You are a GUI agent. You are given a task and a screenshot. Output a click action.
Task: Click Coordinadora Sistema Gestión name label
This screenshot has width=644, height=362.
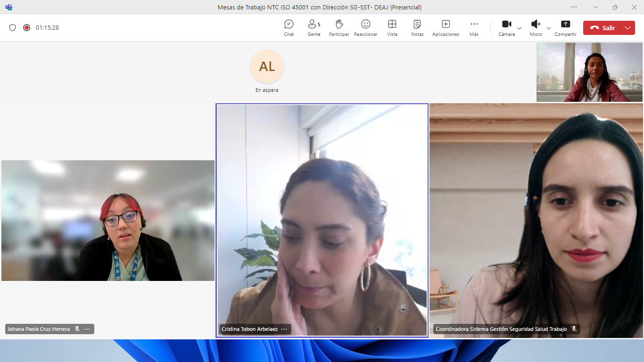pyautogui.click(x=501, y=329)
